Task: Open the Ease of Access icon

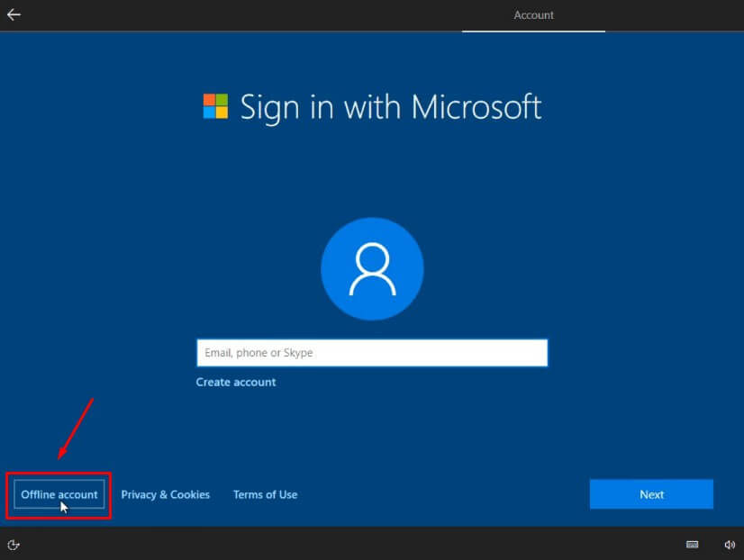Action: tap(14, 545)
